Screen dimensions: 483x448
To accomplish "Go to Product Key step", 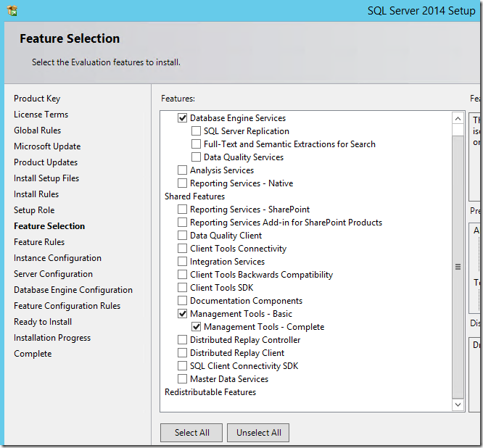I will point(37,99).
